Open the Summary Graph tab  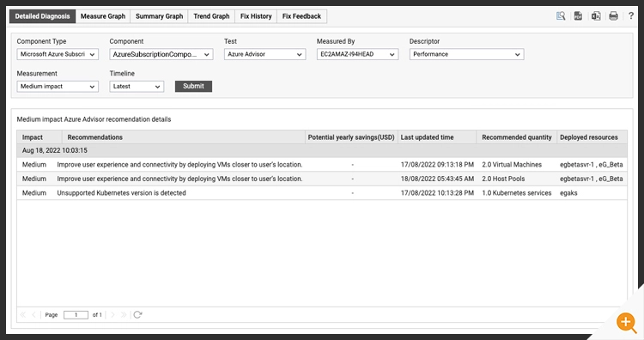click(x=159, y=16)
